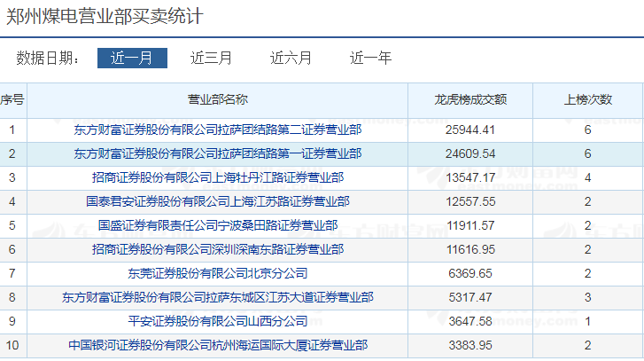Viewport: 644px width, 361px height.
Task: Select the 13547.17 amount cell
Action: [x=470, y=177]
